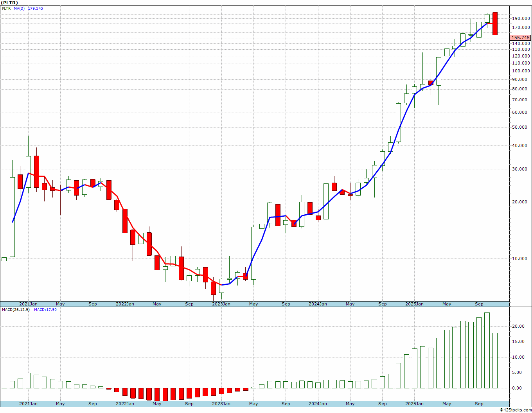Screen dimensions: 532x413
Task: Select 2023Jan on the price chart time axis
Action: pos(221,304)
